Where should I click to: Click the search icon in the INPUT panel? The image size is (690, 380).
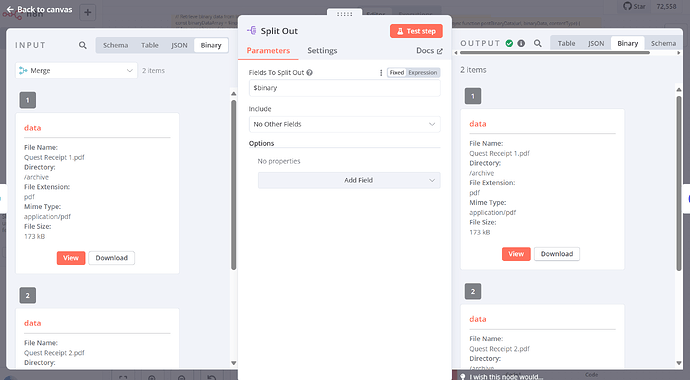tap(83, 45)
